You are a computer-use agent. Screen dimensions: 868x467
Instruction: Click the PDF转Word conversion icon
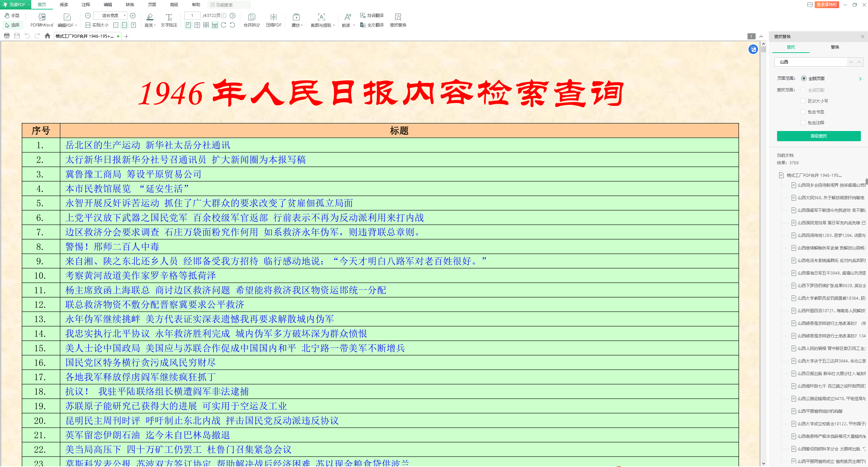[42, 17]
